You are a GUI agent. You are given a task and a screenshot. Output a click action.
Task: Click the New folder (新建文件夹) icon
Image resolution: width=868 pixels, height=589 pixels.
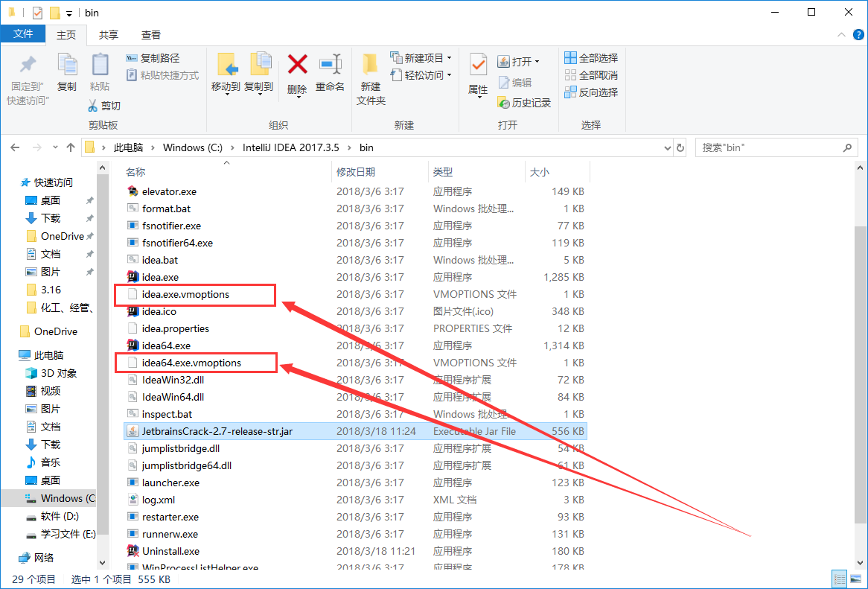(x=370, y=66)
